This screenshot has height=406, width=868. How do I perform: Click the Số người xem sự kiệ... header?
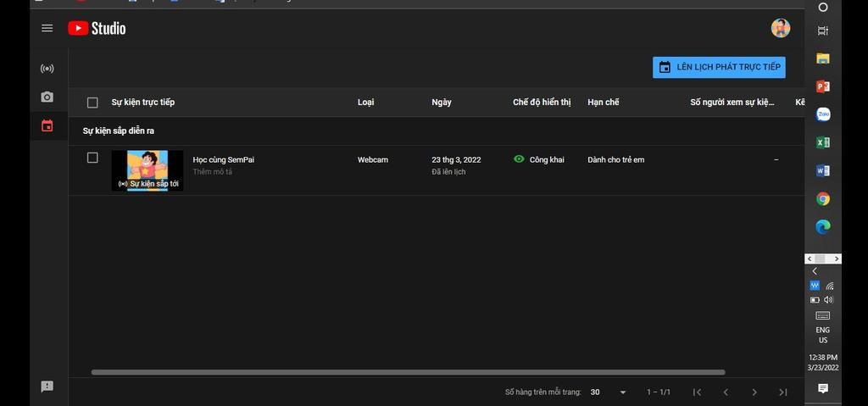(732, 103)
